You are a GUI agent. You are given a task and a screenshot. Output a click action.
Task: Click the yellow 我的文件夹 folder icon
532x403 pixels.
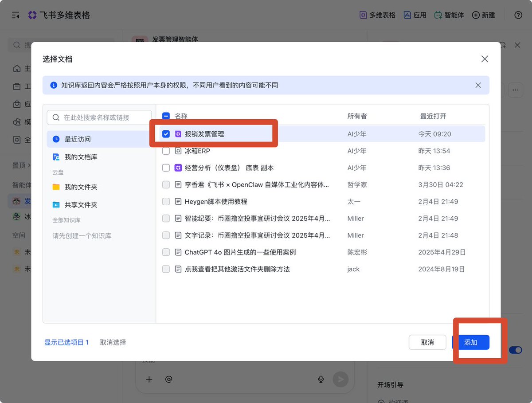click(56, 187)
